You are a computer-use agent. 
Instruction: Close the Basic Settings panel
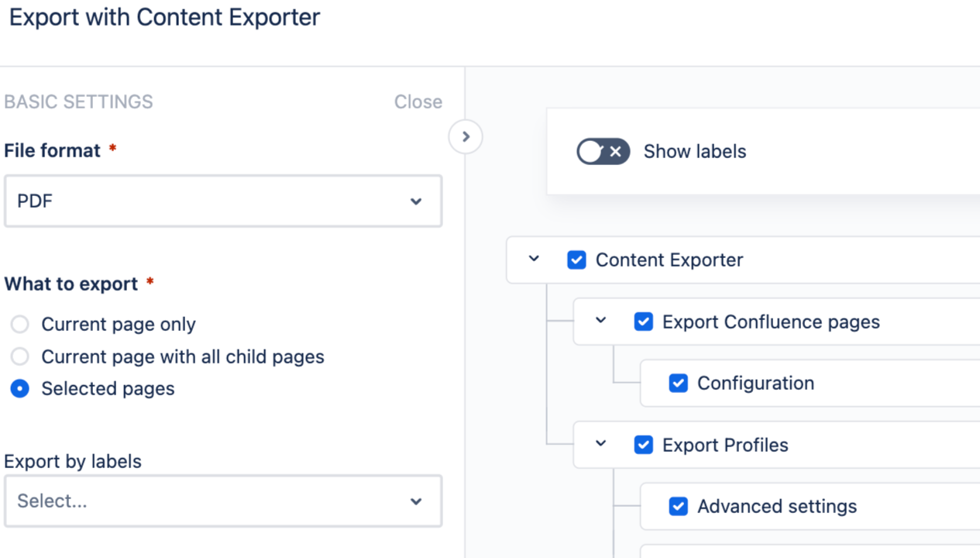pyautogui.click(x=418, y=102)
